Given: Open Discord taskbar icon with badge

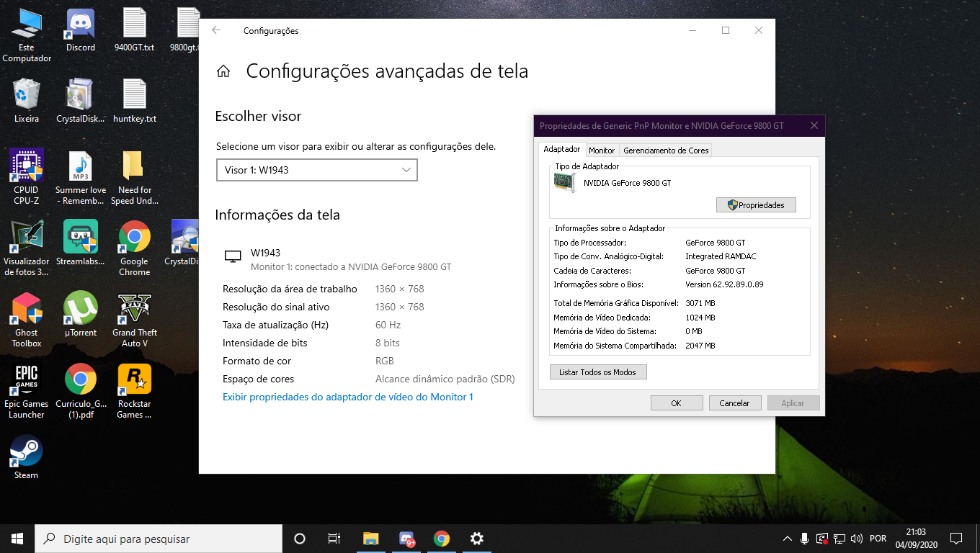Looking at the screenshot, I should pos(406,539).
